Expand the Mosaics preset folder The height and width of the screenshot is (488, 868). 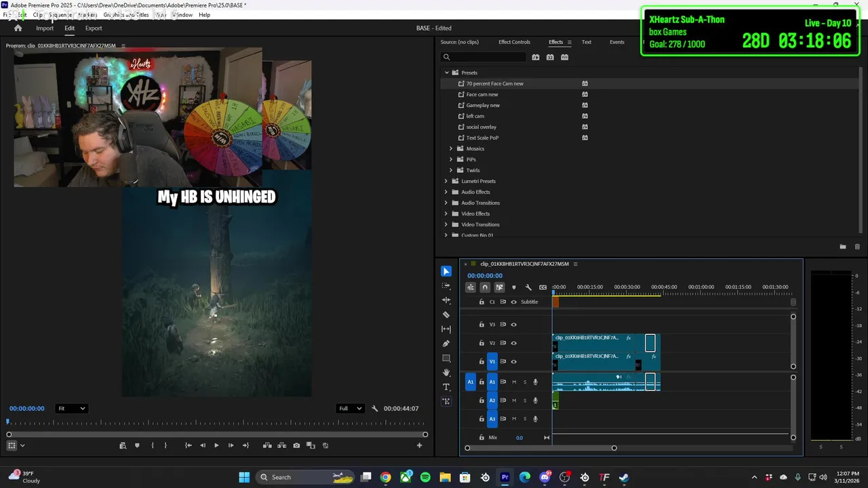(x=451, y=148)
